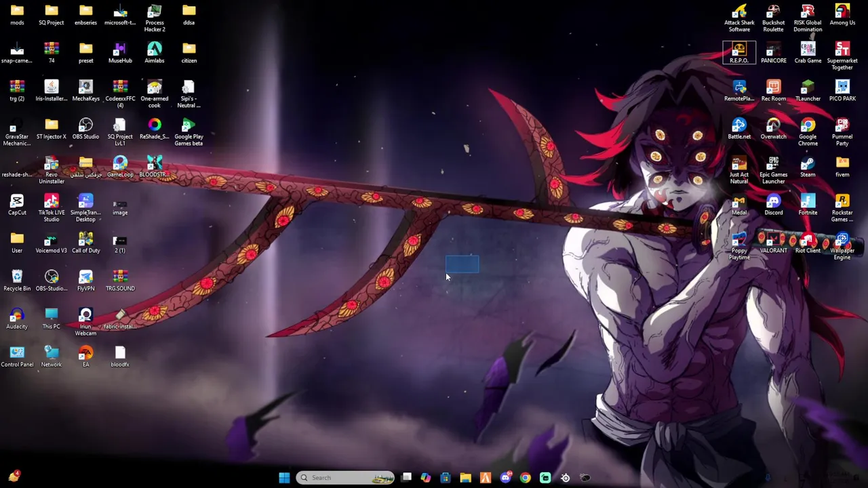The image size is (868, 488).
Task: Select the Revo Uninstaller shortcut
Action: point(52,169)
